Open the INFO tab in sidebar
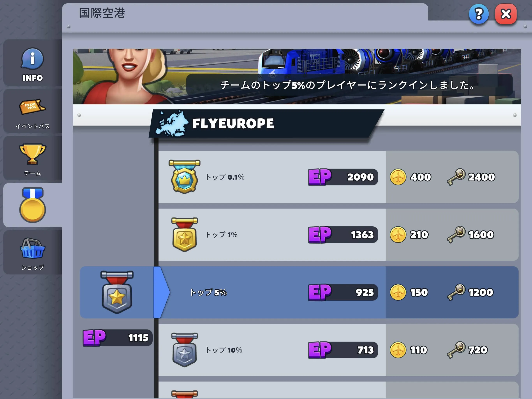This screenshot has height=399, width=532. pyautogui.click(x=33, y=63)
